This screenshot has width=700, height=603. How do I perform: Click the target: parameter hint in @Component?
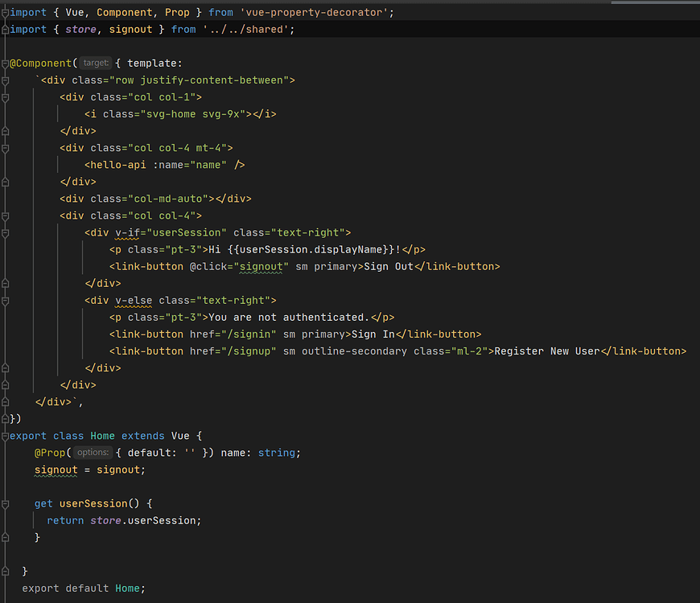[x=94, y=63]
